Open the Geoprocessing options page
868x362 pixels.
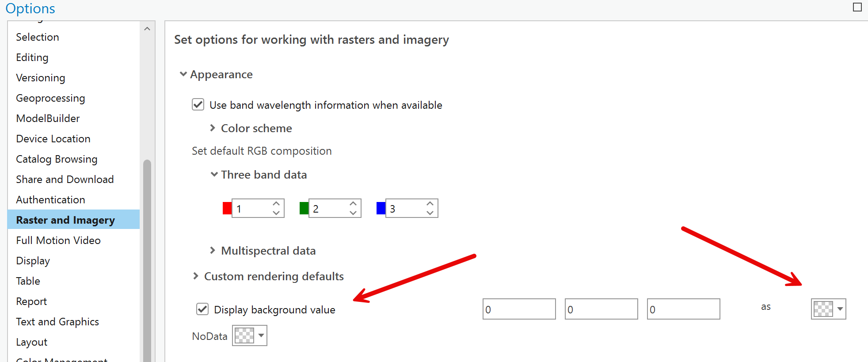[x=50, y=98]
